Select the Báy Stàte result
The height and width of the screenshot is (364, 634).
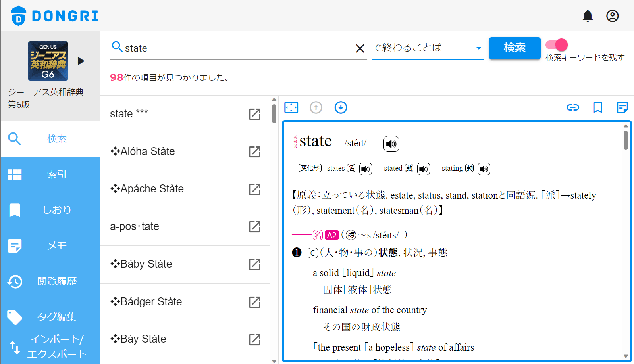pos(185,340)
